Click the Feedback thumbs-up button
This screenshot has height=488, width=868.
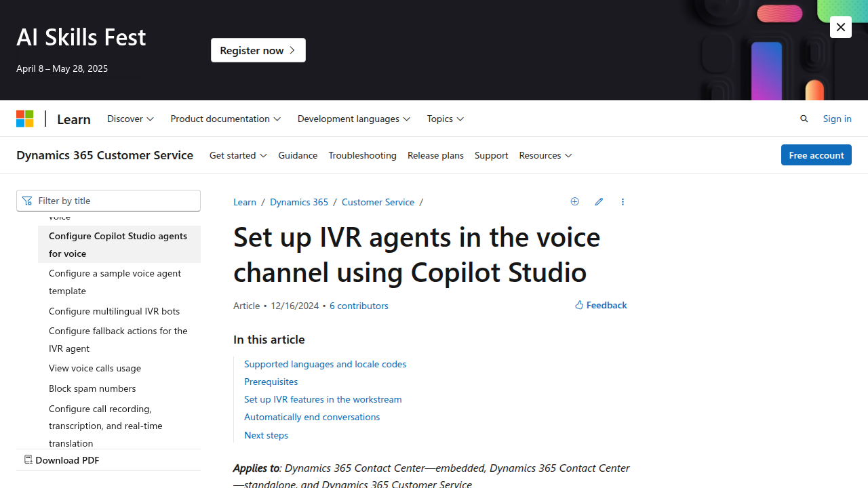601,305
